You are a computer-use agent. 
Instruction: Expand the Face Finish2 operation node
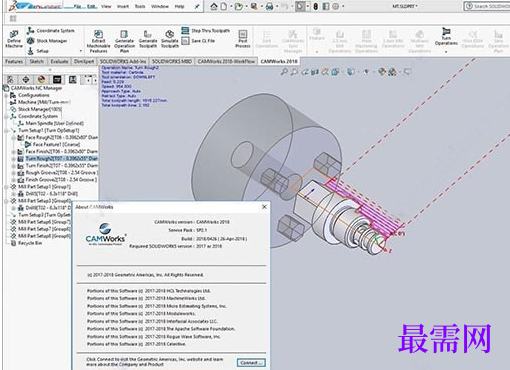(14, 152)
